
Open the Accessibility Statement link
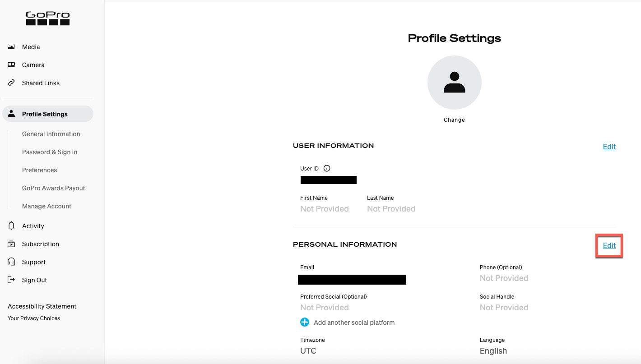click(x=42, y=306)
